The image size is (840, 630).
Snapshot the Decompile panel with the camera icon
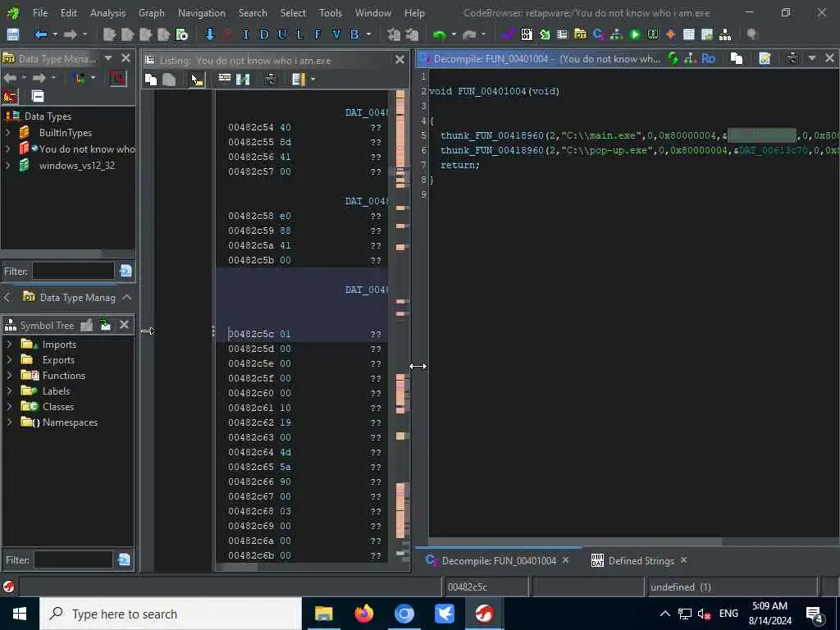click(793, 58)
